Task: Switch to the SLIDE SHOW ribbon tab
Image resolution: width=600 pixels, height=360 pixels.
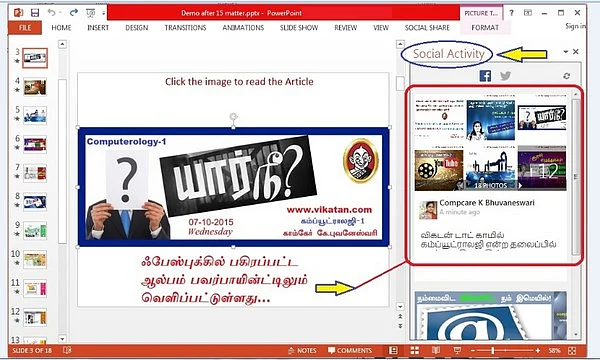Action: point(299,28)
